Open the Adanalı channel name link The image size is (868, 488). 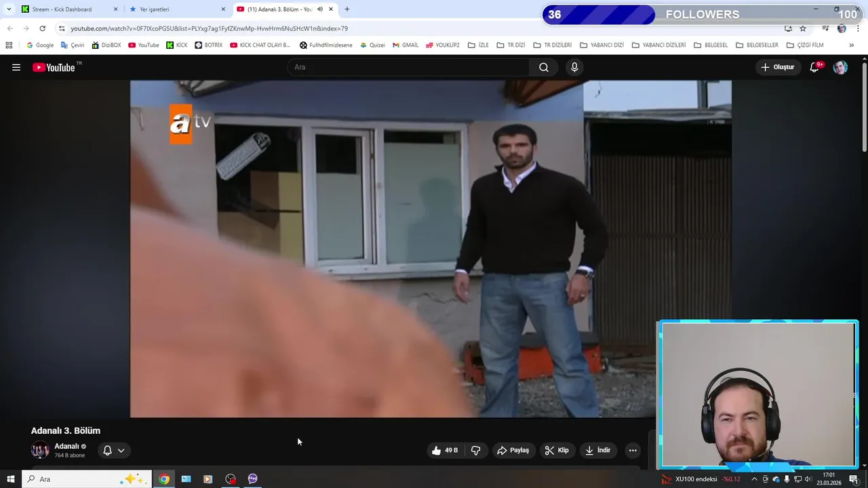coord(66,446)
